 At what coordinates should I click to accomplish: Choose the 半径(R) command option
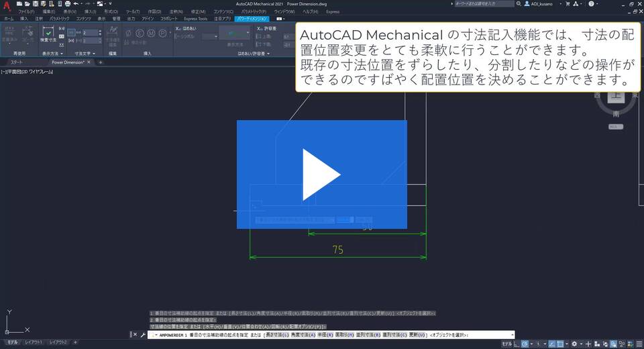click(325, 335)
